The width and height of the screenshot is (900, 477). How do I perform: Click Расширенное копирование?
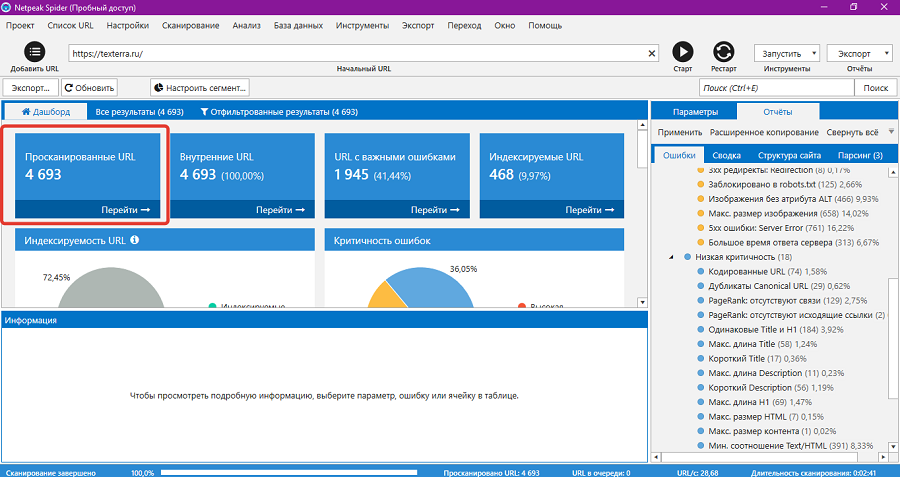(x=764, y=132)
